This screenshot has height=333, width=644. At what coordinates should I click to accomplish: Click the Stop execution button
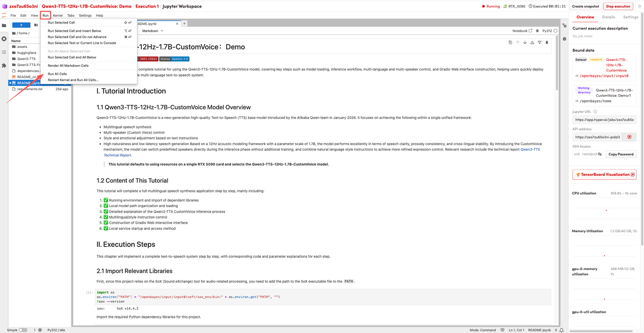tap(618, 6)
